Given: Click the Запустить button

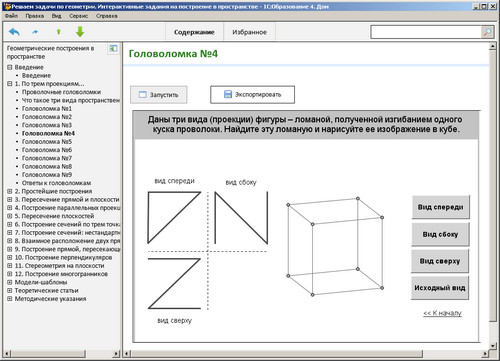Looking at the screenshot, I should 159,95.
